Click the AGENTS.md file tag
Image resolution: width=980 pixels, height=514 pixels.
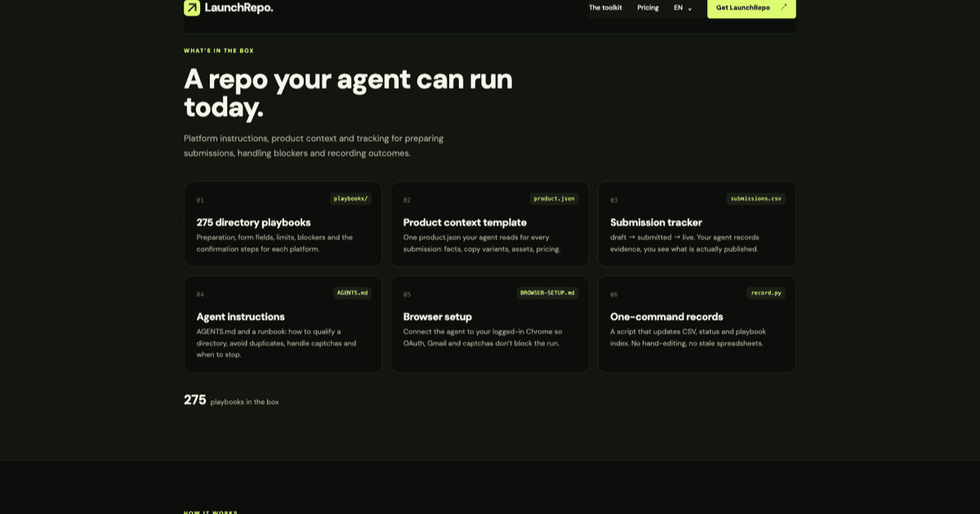tap(352, 293)
